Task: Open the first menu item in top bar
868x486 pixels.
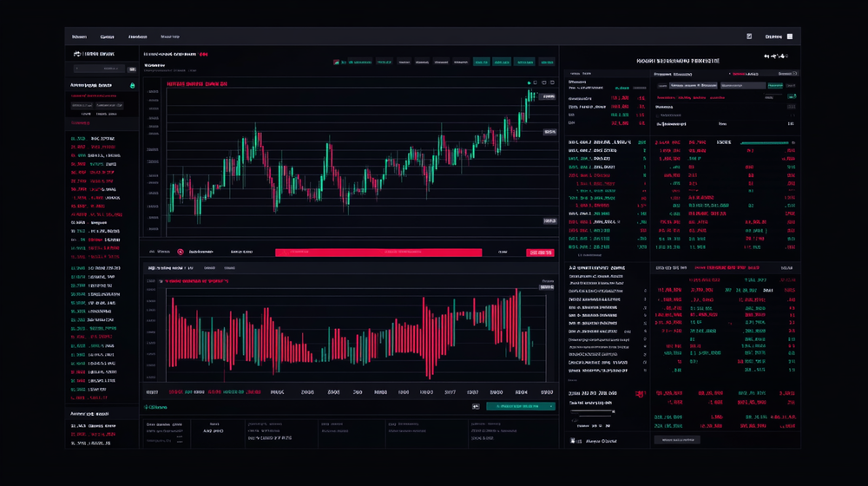Action: point(79,37)
